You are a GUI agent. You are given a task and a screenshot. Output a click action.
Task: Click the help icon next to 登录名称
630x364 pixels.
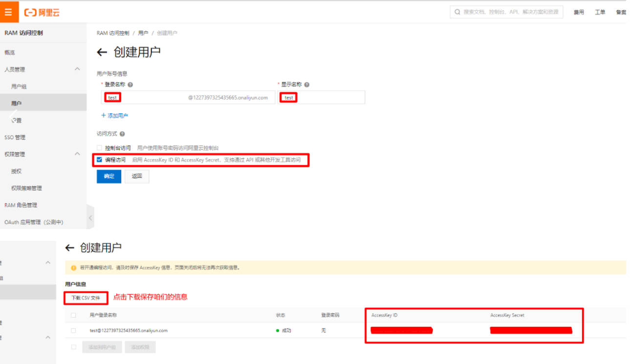130,85
